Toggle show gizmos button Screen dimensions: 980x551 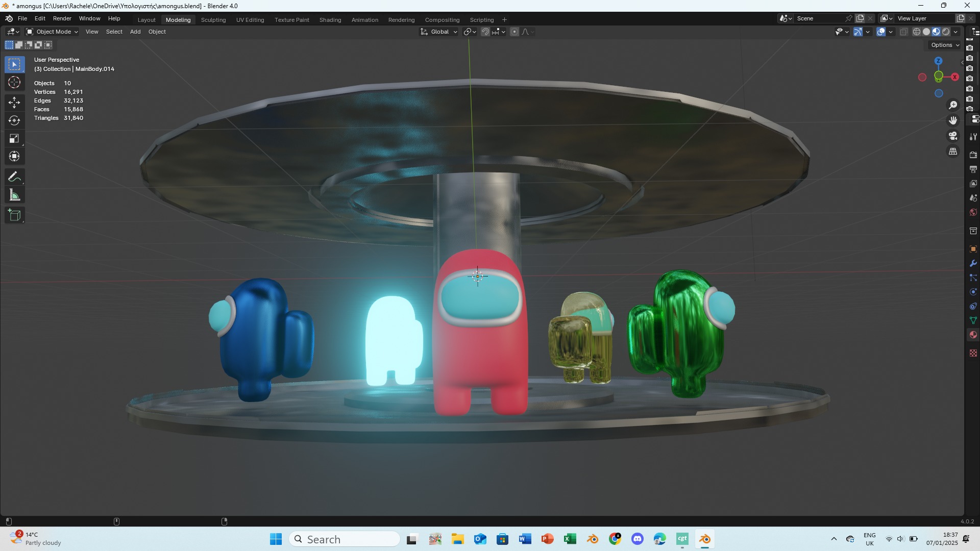click(858, 32)
